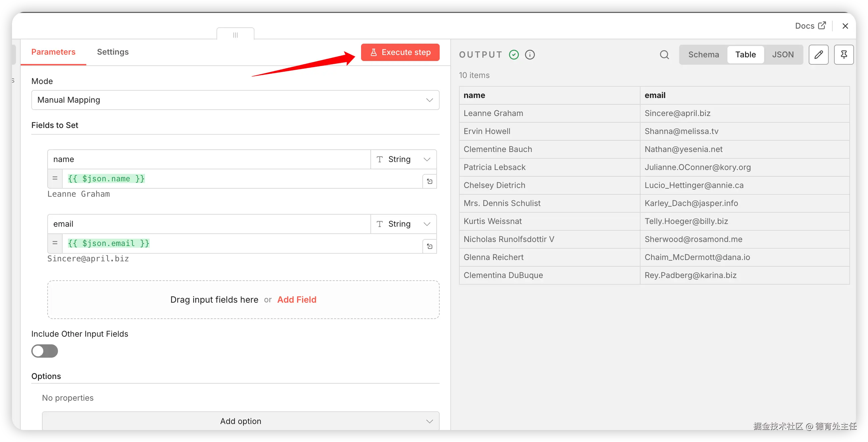Click the Add Field link
This screenshot has height=442, width=868.
tap(296, 299)
